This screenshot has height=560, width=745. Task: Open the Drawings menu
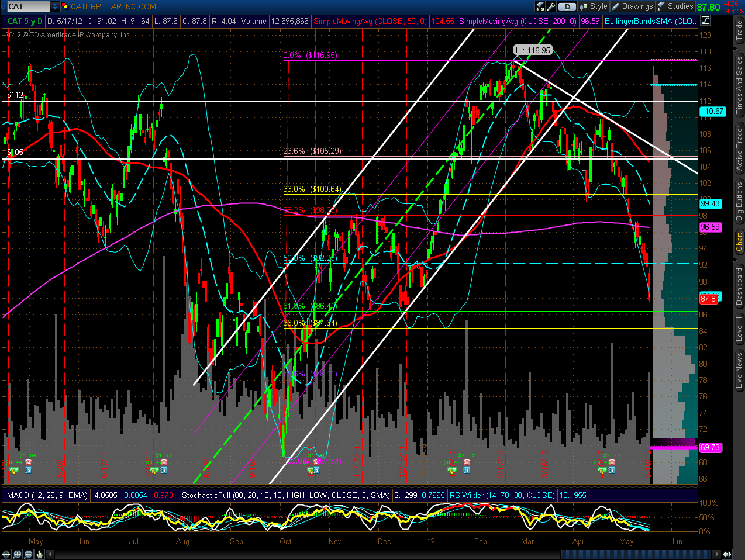(x=632, y=6)
